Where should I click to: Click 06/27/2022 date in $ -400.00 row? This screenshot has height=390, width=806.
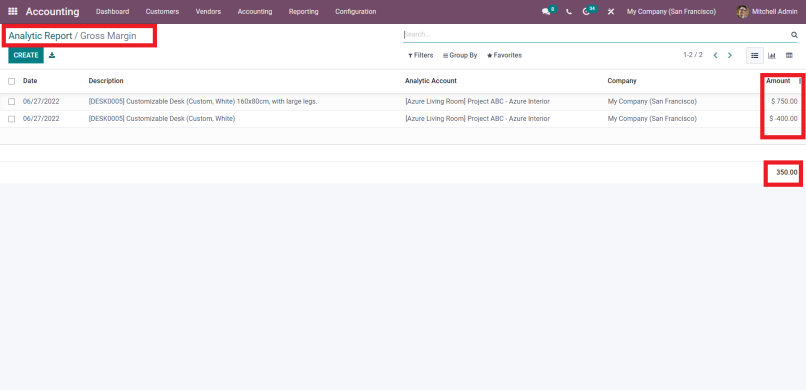(x=41, y=119)
